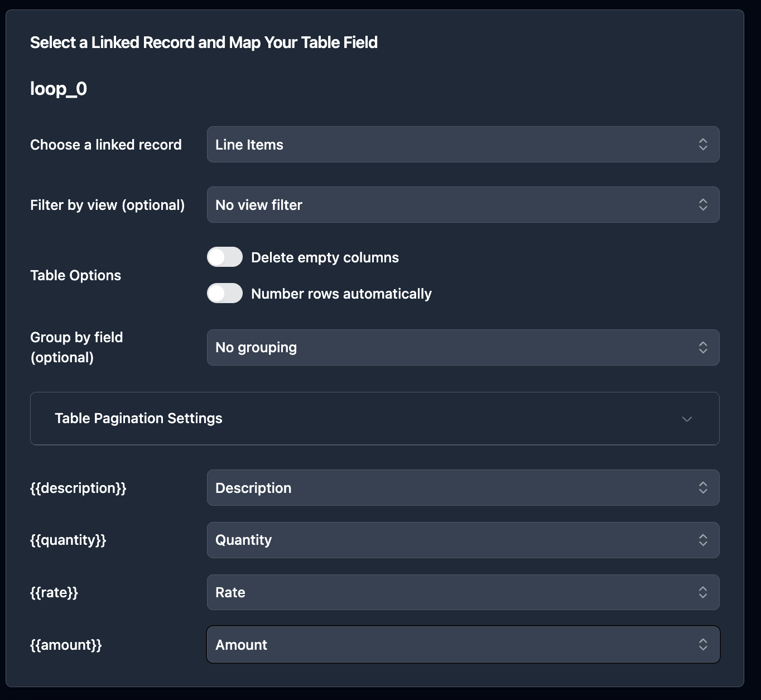The image size is (761, 700).
Task: Enable the Delete empty columns switch
Action: tap(225, 257)
